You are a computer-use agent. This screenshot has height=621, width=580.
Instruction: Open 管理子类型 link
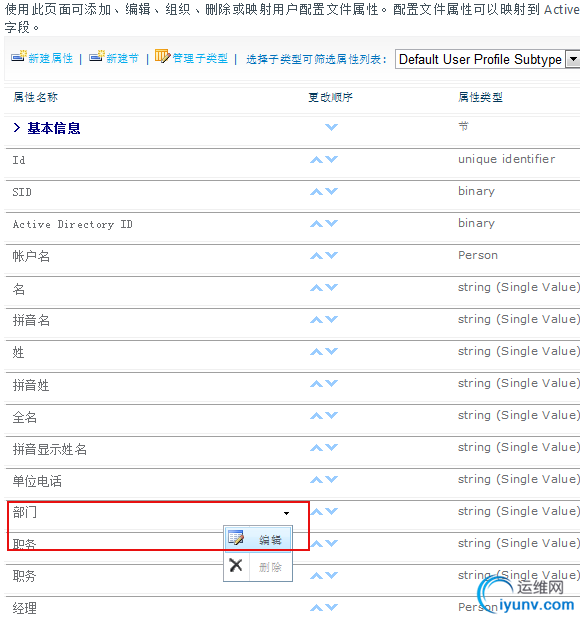pos(200,59)
